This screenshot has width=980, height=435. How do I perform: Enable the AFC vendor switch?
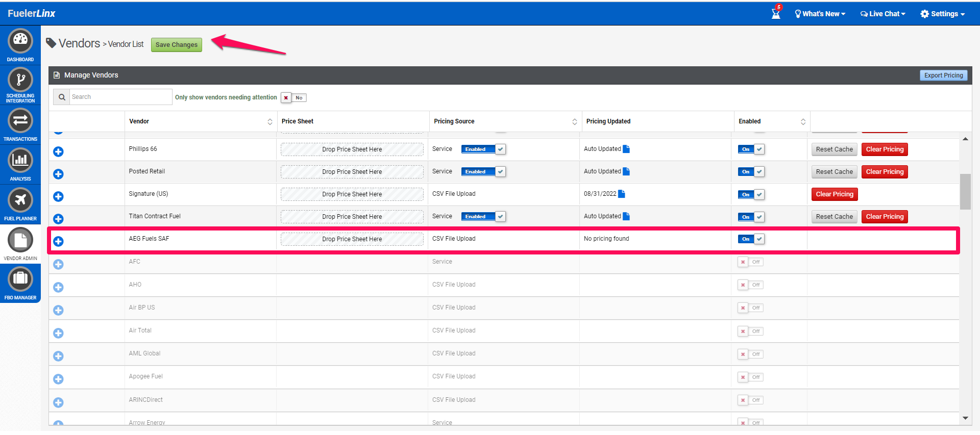pos(750,262)
